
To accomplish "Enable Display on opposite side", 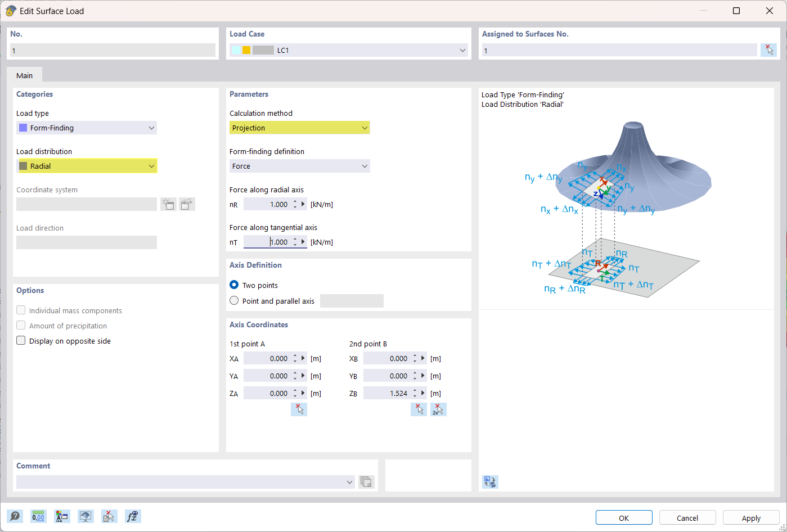I will pos(21,341).
